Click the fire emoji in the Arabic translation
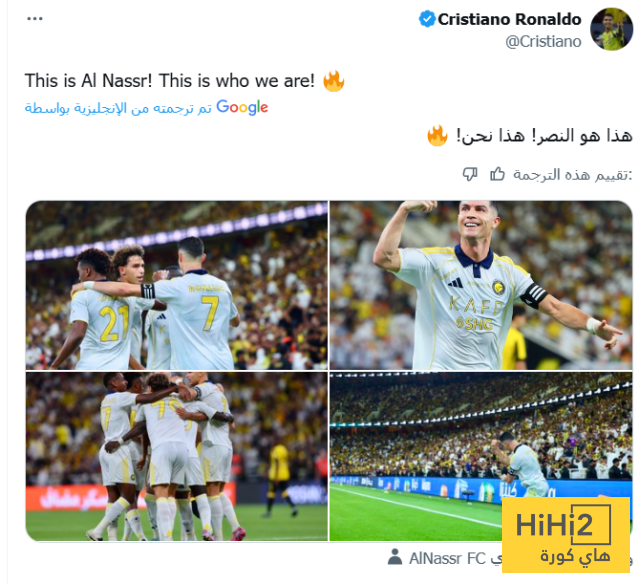 pyautogui.click(x=437, y=135)
